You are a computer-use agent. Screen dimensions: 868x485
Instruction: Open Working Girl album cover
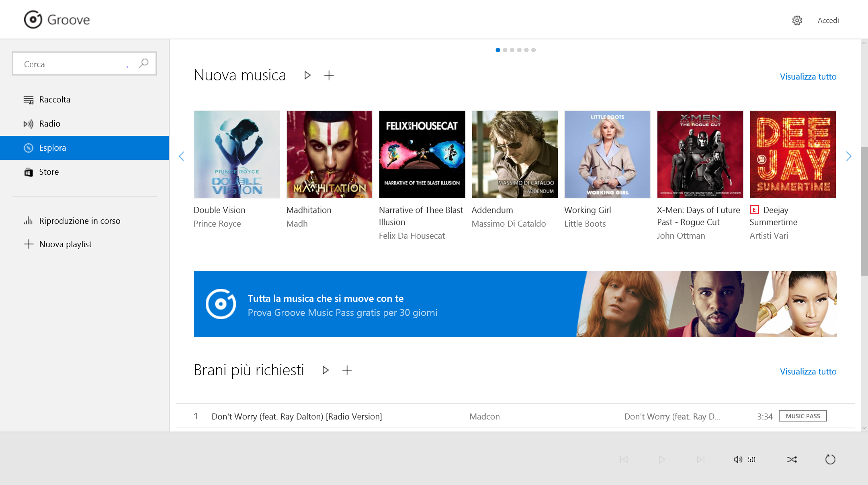pyautogui.click(x=608, y=155)
